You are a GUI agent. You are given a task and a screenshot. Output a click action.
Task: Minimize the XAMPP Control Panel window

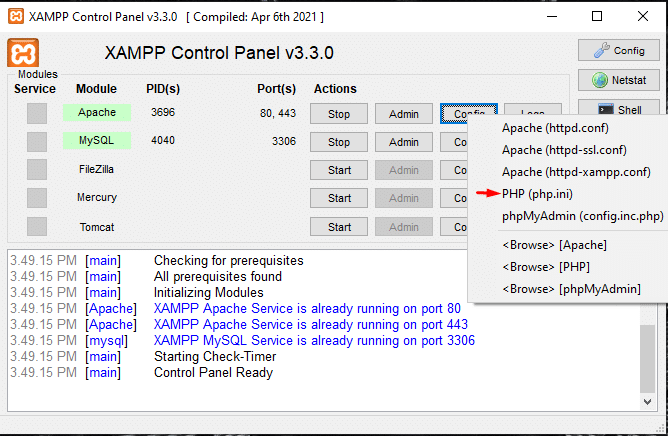(552, 17)
